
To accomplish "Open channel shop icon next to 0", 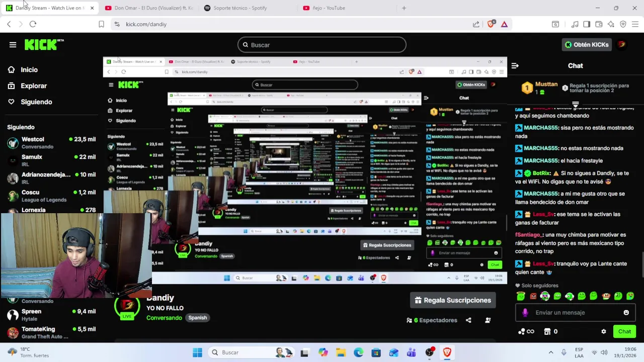I will coord(547,332).
